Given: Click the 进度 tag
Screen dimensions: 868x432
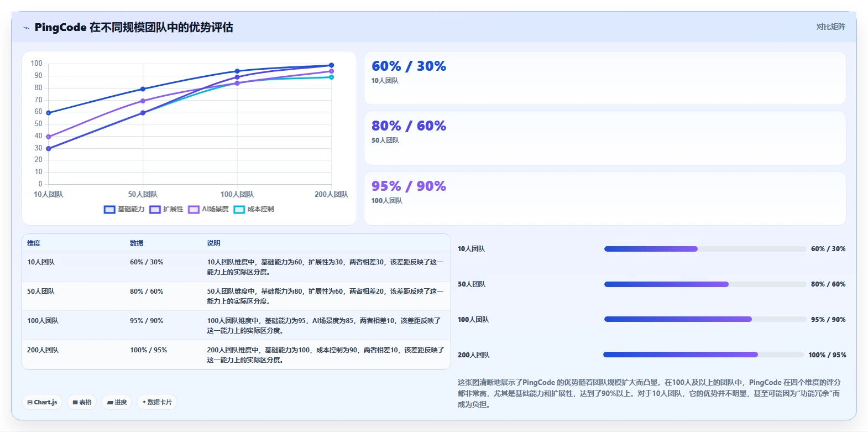Looking at the screenshot, I should tap(117, 402).
